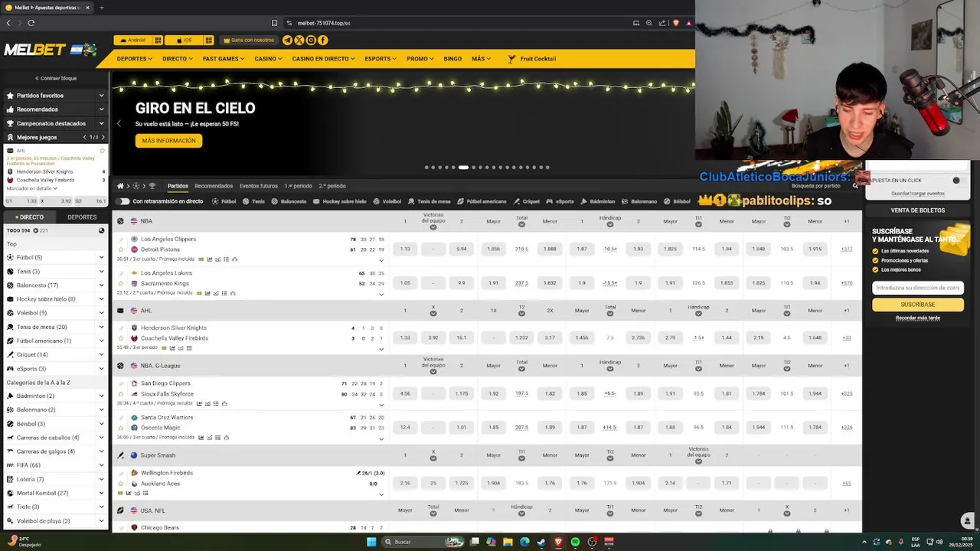Screen dimensions: 980x551
Task: Switch to the Recomendados tab
Action: pyautogui.click(x=214, y=186)
